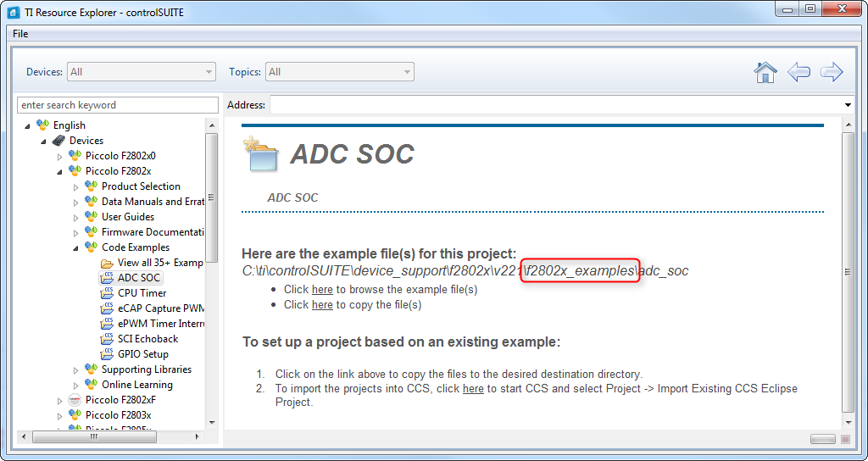The image size is (868, 461).
Task: Collapse the English tree node
Action: (27, 126)
